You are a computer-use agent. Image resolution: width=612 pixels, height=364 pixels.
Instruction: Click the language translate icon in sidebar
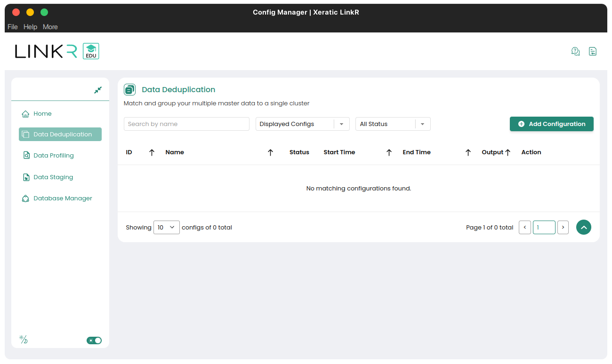click(23, 340)
